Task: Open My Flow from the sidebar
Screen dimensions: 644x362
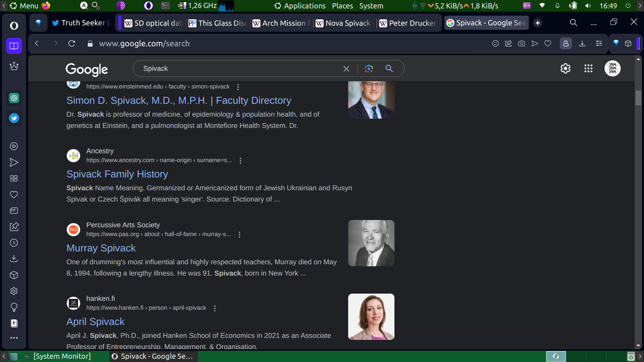Action: coord(14,162)
